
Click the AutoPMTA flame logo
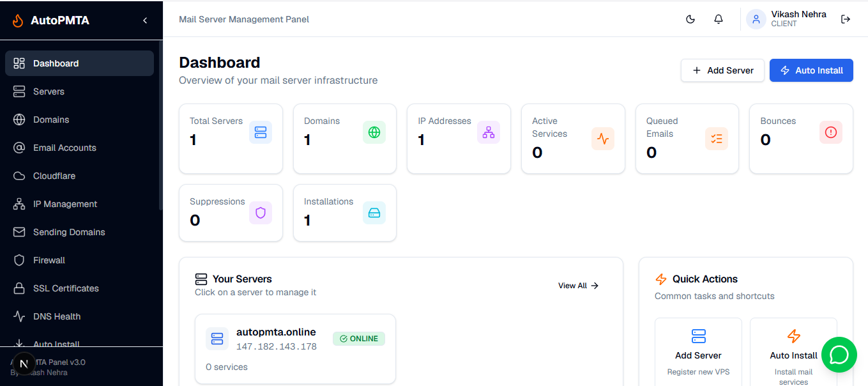pos(18,20)
